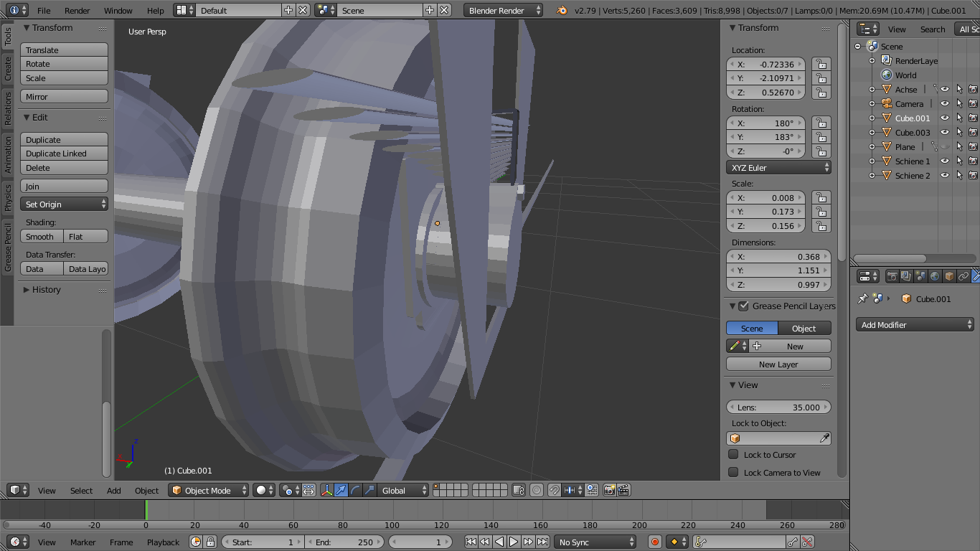Click the OpenGL render image camera icon

[x=609, y=490]
